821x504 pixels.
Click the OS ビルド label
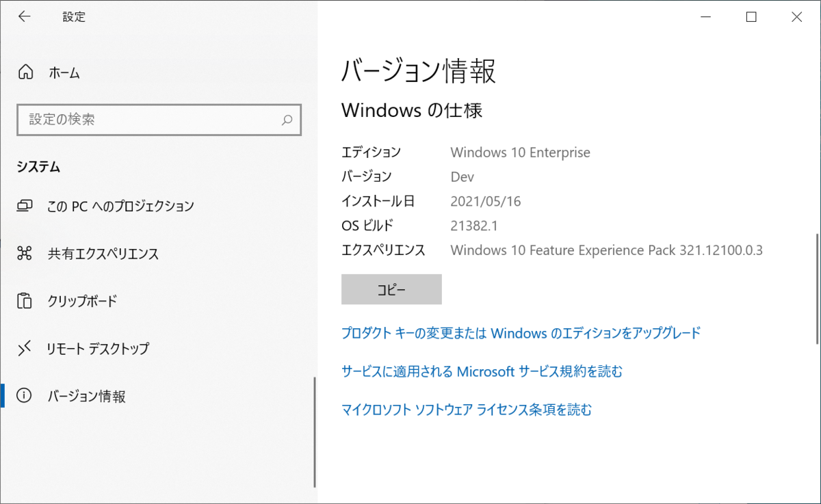point(367,226)
